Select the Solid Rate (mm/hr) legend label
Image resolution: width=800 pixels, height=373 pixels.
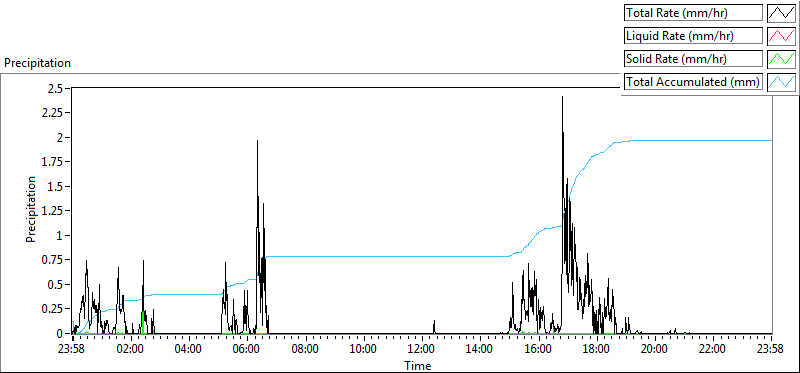(676, 59)
